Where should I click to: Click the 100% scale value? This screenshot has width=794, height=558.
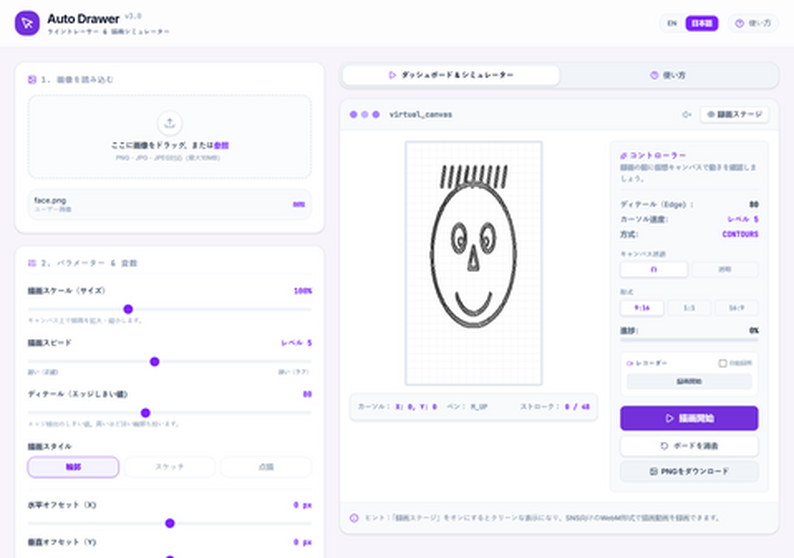[x=303, y=291]
